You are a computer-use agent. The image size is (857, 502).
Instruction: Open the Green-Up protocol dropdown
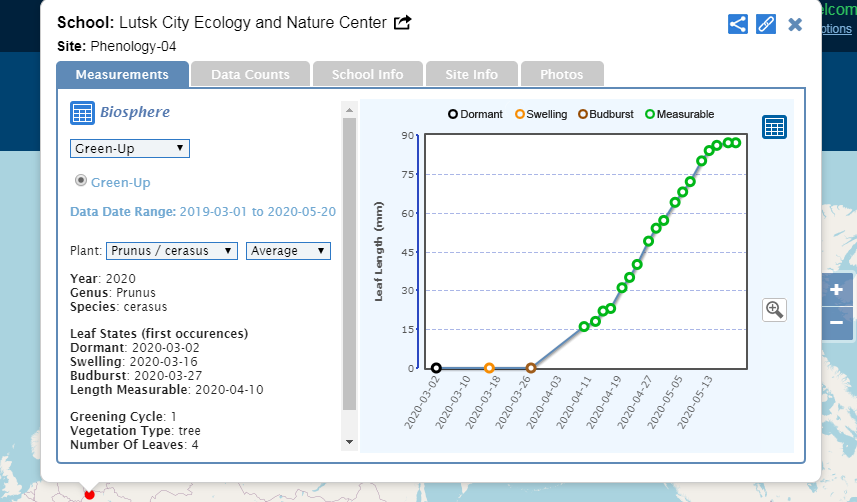[x=130, y=148]
